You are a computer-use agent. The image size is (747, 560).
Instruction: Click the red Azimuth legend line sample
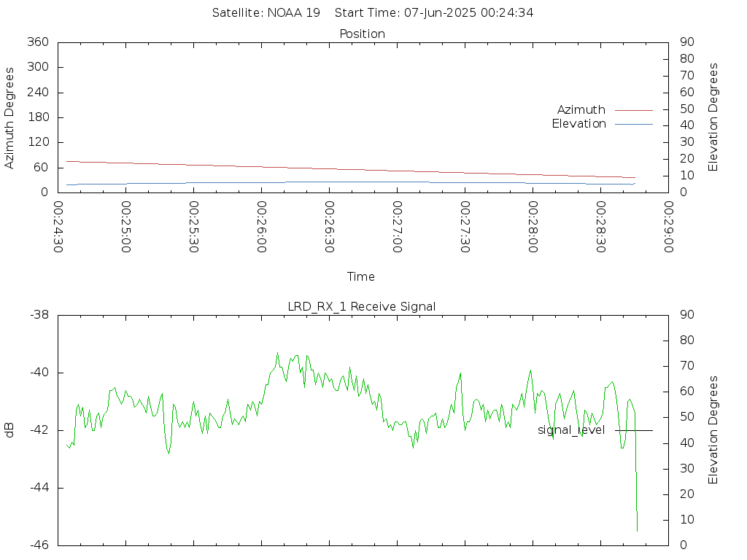[634, 111]
